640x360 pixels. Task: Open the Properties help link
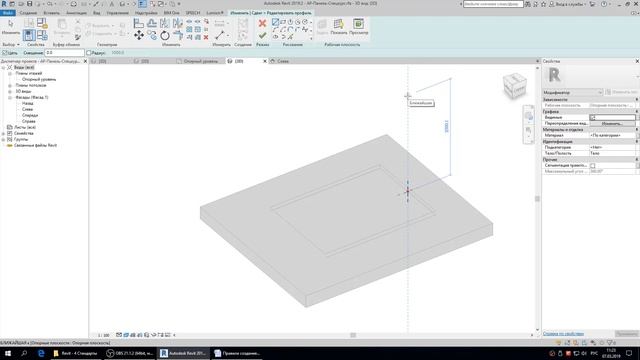(x=563, y=334)
